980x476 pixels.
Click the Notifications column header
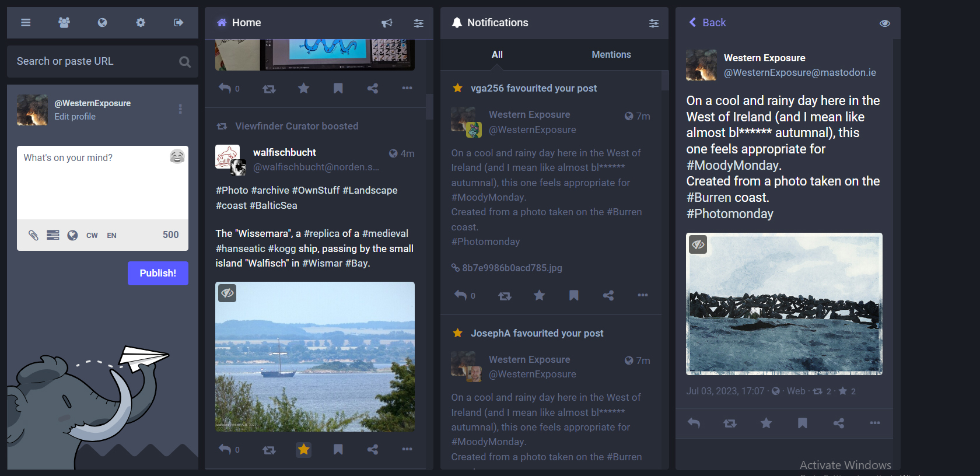(554, 23)
